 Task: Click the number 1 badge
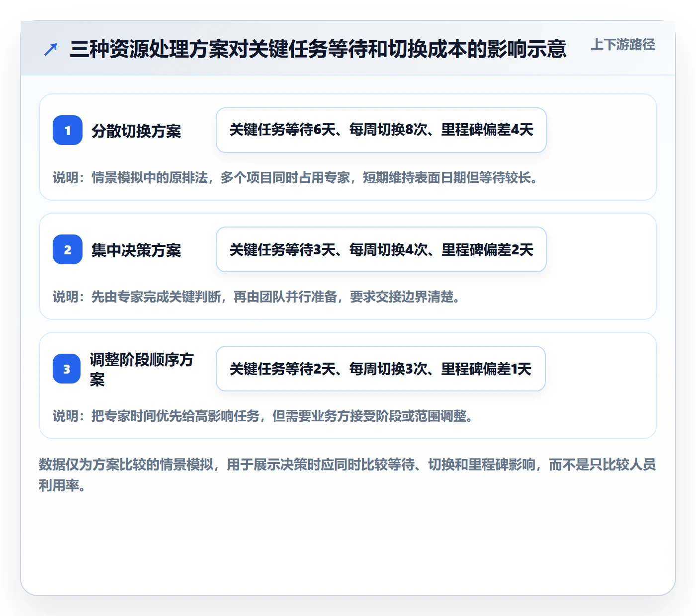(x=68, y=130)
